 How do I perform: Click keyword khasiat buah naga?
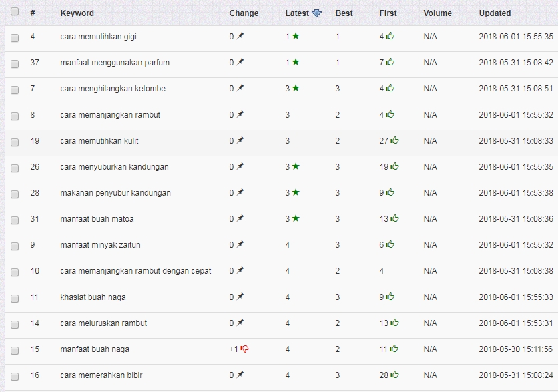93,297
